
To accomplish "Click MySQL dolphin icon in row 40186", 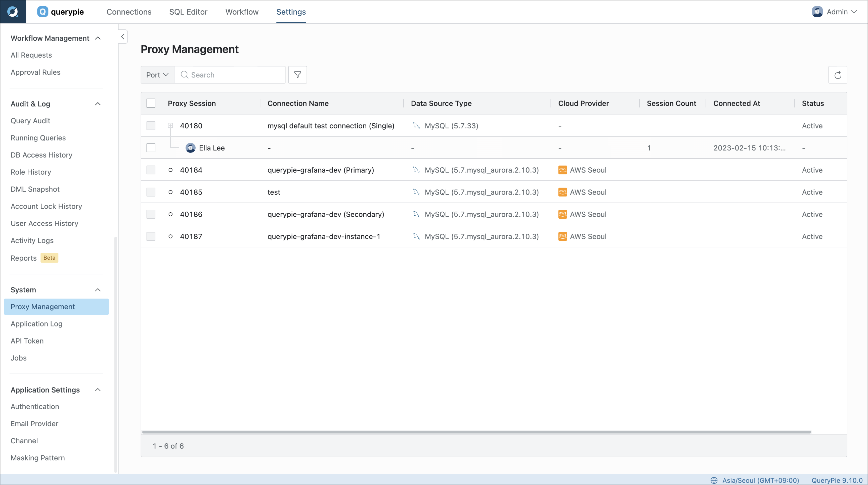I will point(416,214).
